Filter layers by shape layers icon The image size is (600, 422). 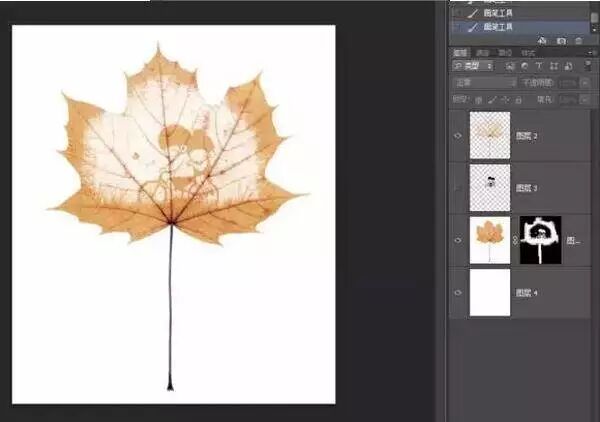pyautogui.click(x=554, y=66)
